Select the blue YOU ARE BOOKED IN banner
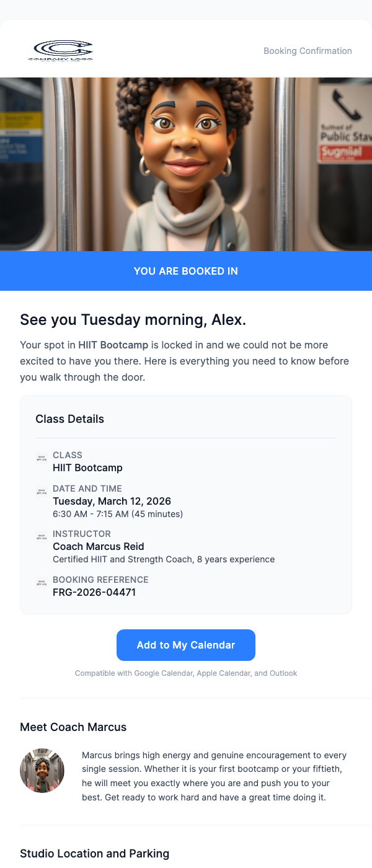372x868 pixels. [x=186, y=271]
